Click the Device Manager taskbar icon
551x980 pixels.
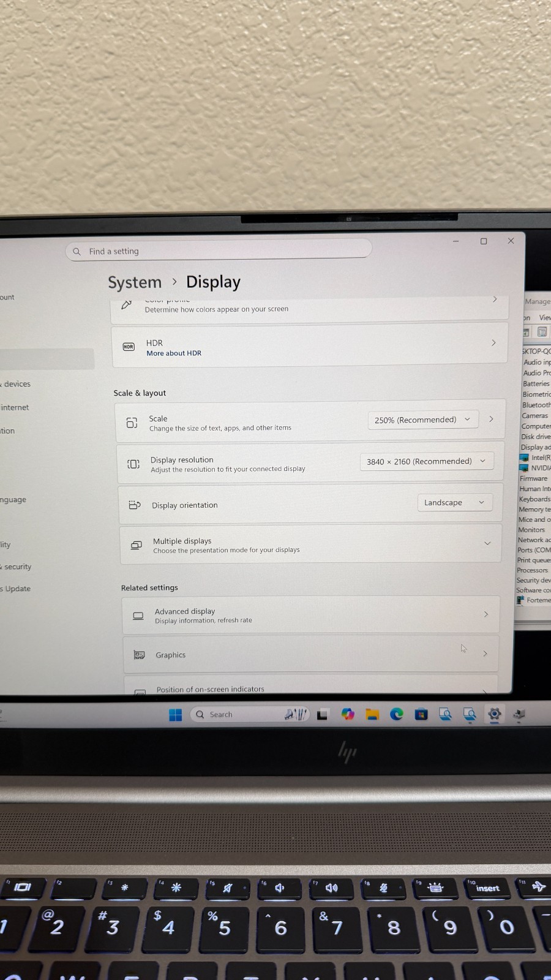(x=519, y=713)
